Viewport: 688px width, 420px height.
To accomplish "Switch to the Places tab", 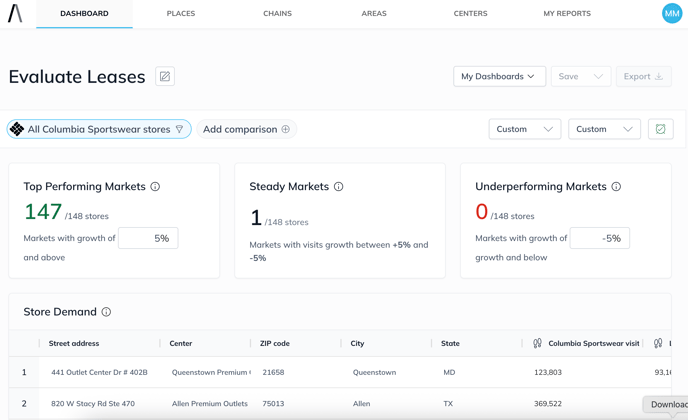I will point(181,14).
